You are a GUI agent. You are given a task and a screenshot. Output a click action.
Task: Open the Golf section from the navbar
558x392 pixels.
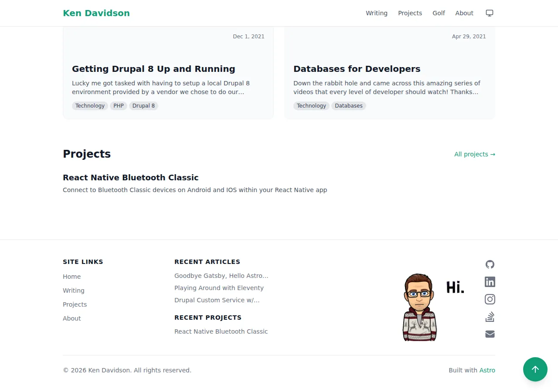tap(439, 13)
